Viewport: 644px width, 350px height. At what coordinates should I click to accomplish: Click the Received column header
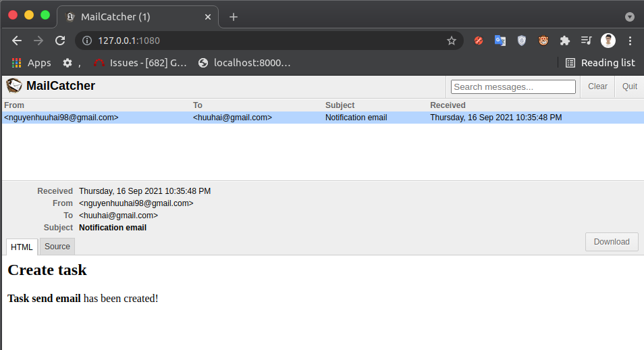(448, 105)
